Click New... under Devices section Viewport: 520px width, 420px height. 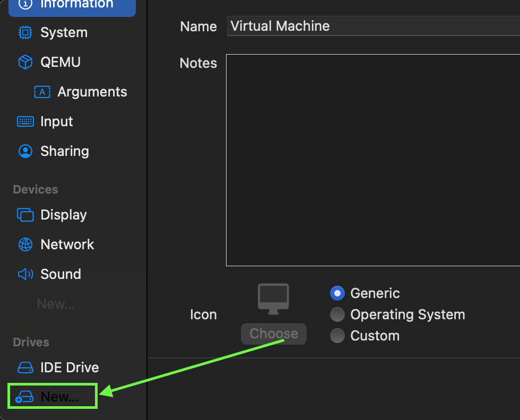pyautogui.click(x=56, y=304)
